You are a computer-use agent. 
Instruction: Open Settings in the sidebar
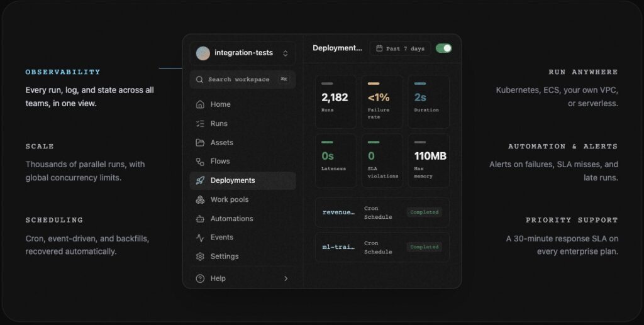pos(243,256)
